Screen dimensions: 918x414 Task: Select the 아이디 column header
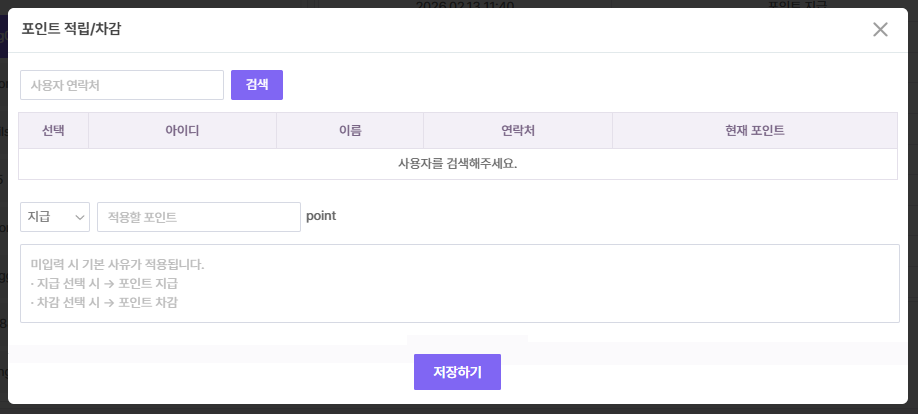(182, 131)
